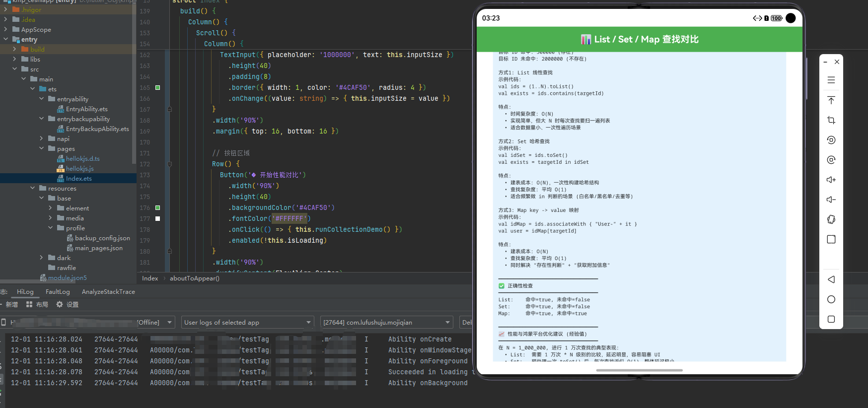
Task: Open the device selector dropdown showing Offline
Action: coord(87,322)
